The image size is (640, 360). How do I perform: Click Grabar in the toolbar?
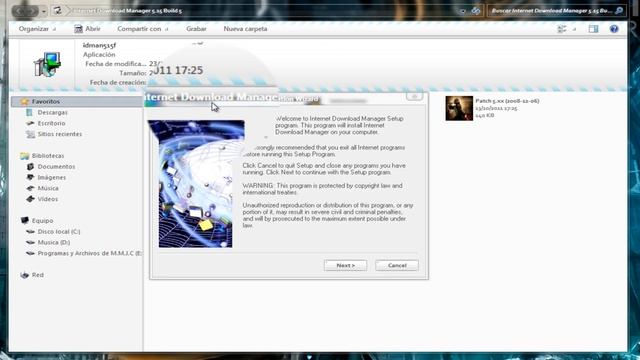[x=196, y=29]
